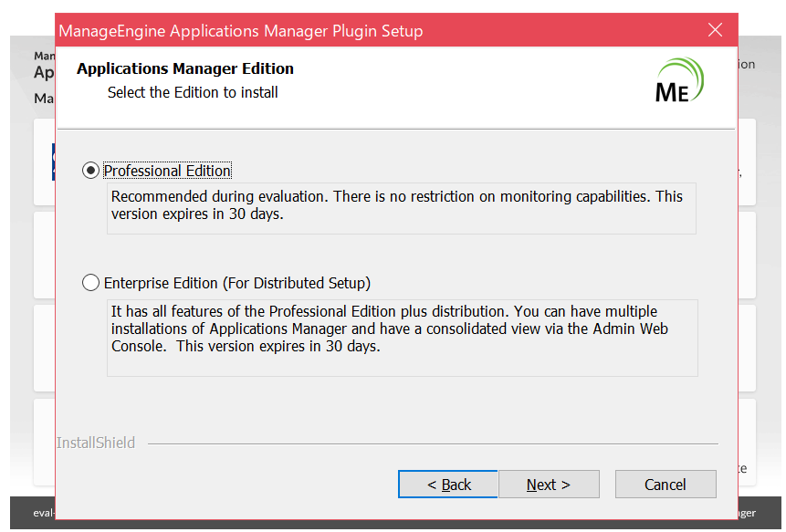Proceed by pressing the Next button

pos(549,485)
